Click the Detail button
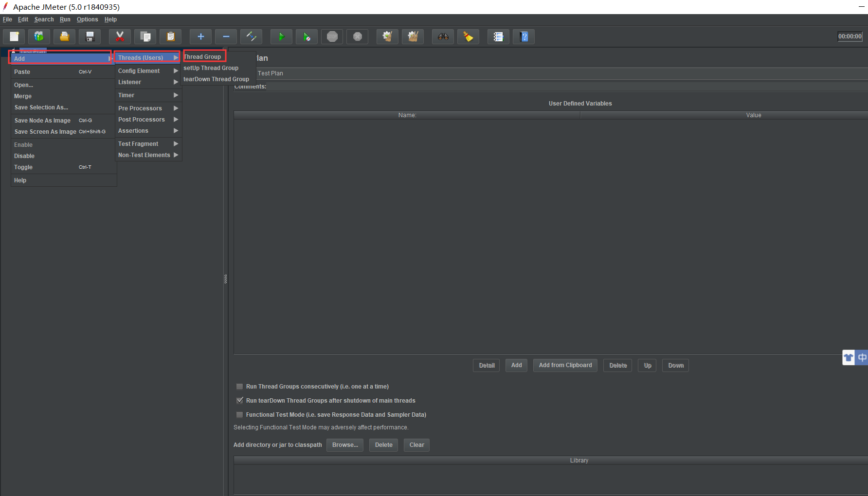Image resolution: width=868 pixels, height=496 pixels. tap(487, 365)
